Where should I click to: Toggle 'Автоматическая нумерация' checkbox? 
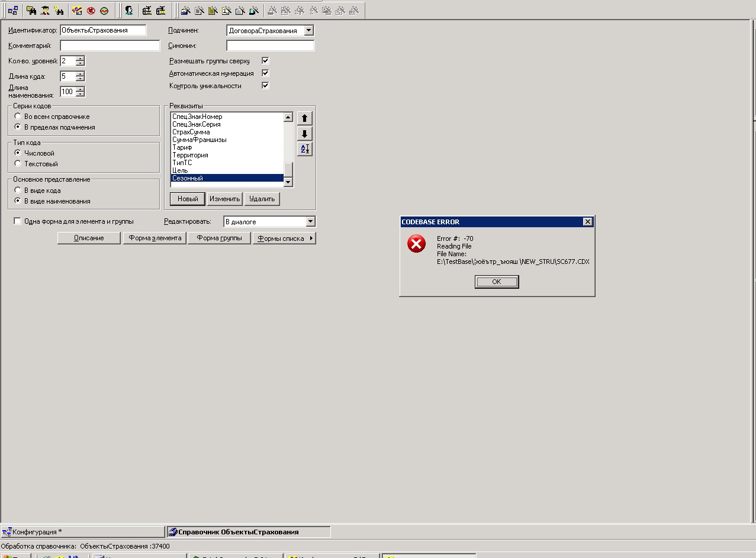[265, 73]
